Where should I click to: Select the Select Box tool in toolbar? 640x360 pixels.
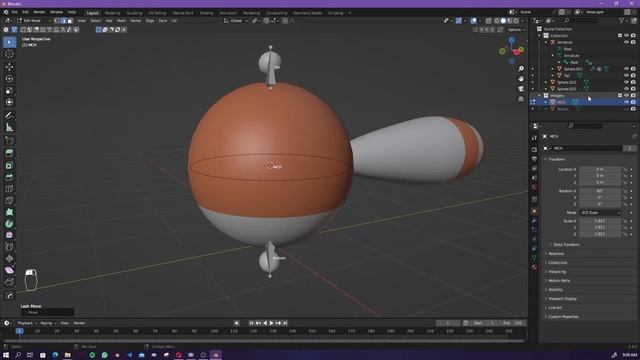click(x=9, y=42)
